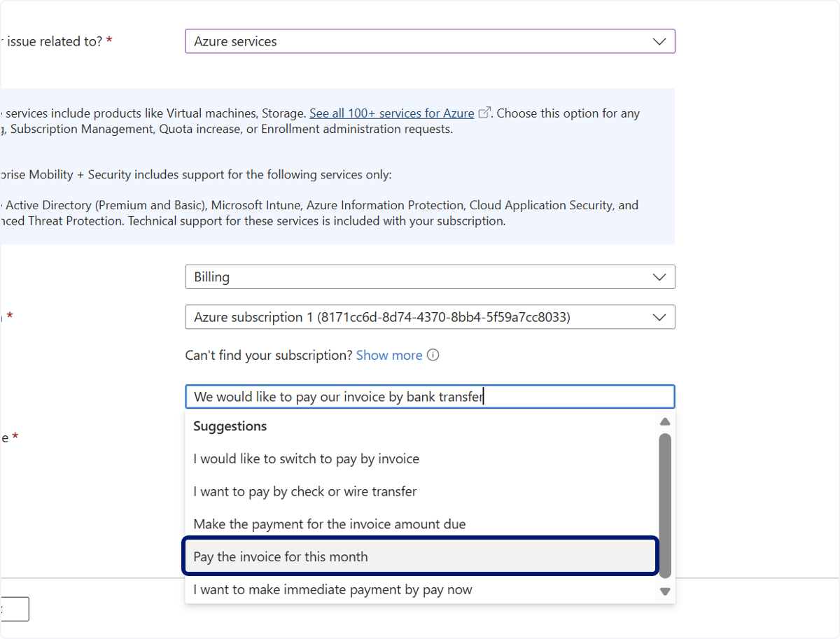Select Make the payment for the invoice amount due
840x639 pixels.
[421, 524]
